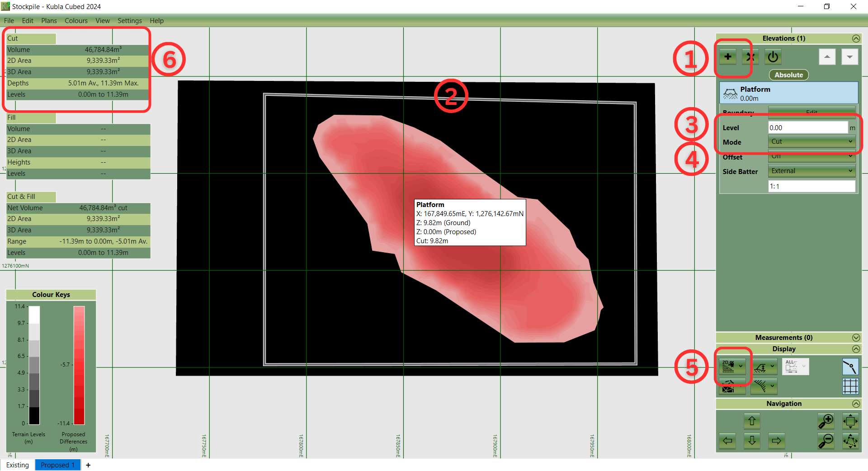Zoom out with magnifier minus
This screenshot has width=868, height=471.
click(826, 441)
